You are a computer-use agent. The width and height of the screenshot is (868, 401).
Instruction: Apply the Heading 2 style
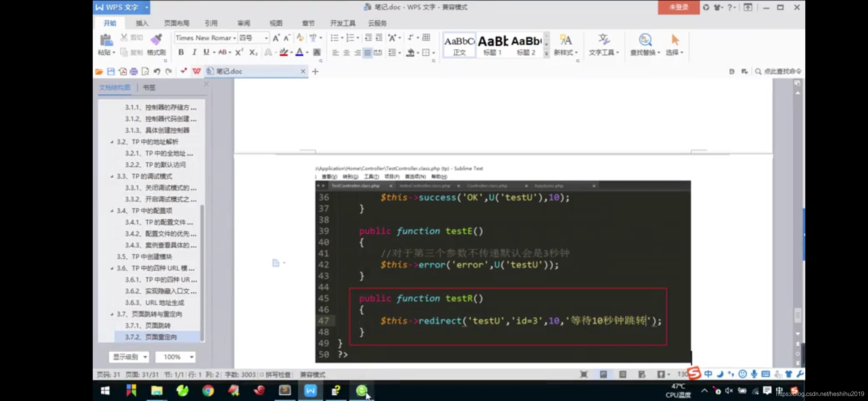coord(526,45)
